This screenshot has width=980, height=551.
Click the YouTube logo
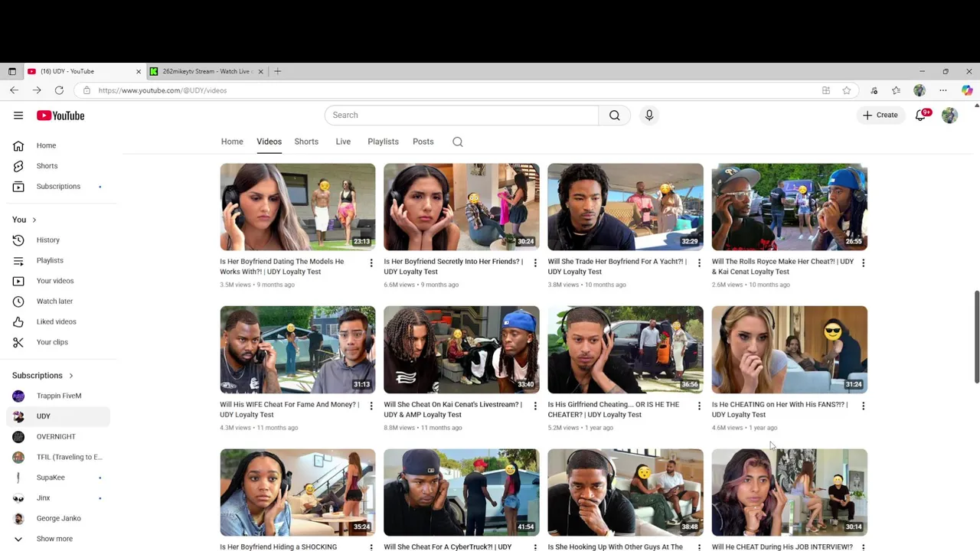click(x=60, y=116)
